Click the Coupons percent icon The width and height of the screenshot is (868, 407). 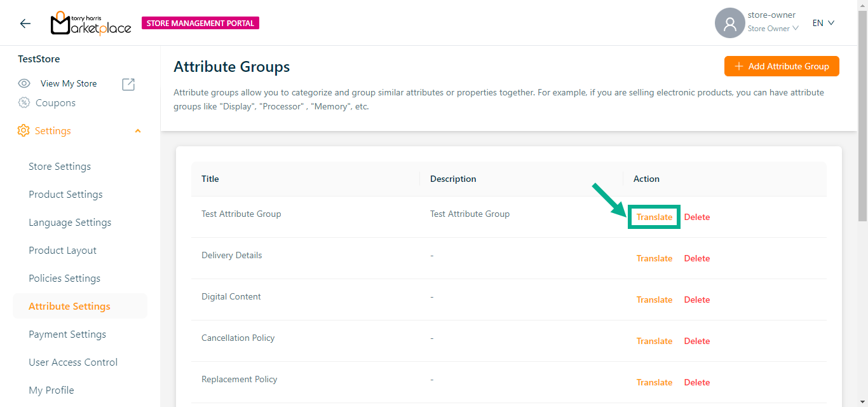pos(24,102)
